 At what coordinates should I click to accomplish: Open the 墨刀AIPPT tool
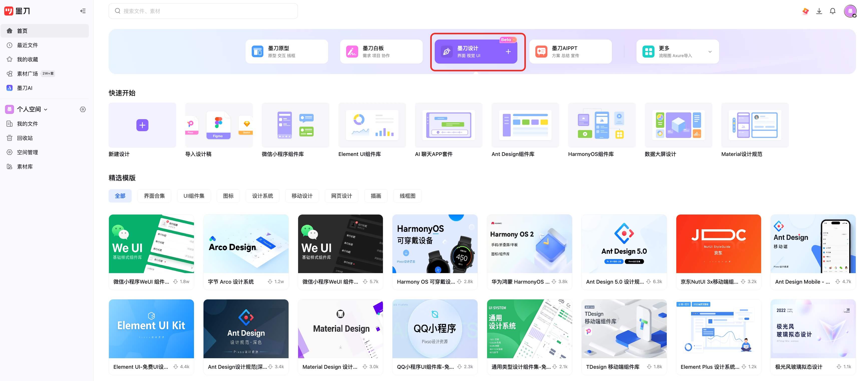[570, 51]
